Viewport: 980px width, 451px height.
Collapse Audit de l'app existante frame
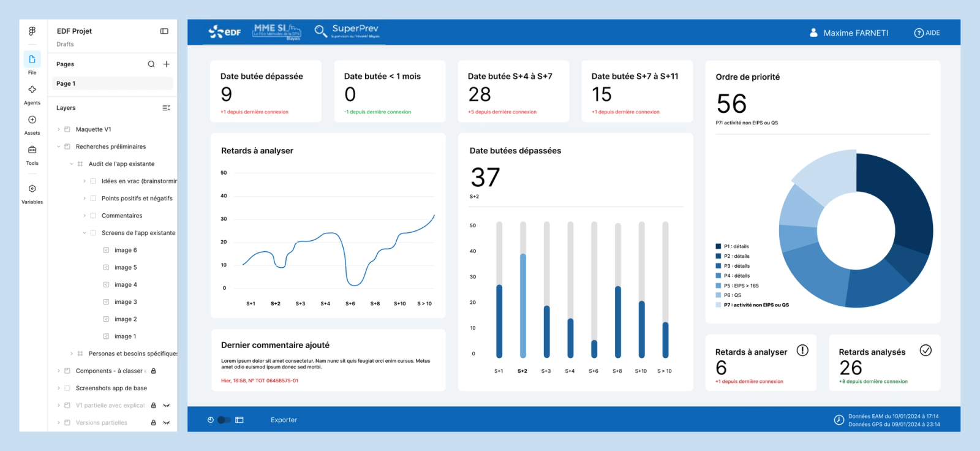pos(72,164)
